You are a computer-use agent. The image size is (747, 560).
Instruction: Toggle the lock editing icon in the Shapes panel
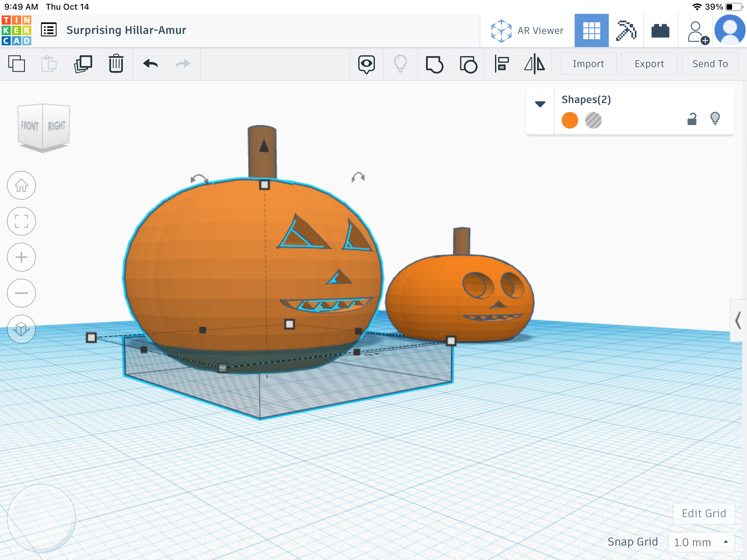click(692, 119)
